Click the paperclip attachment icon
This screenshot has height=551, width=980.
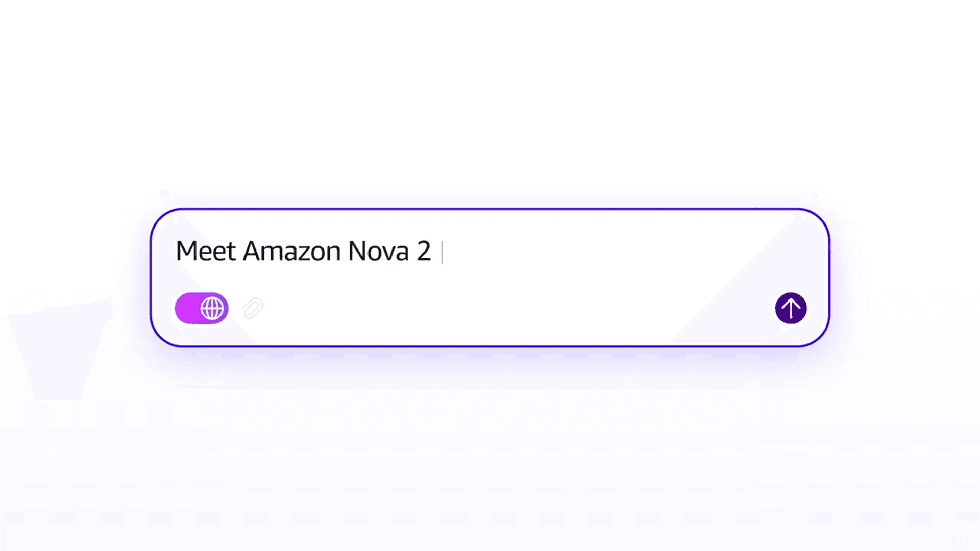[253, 309]
